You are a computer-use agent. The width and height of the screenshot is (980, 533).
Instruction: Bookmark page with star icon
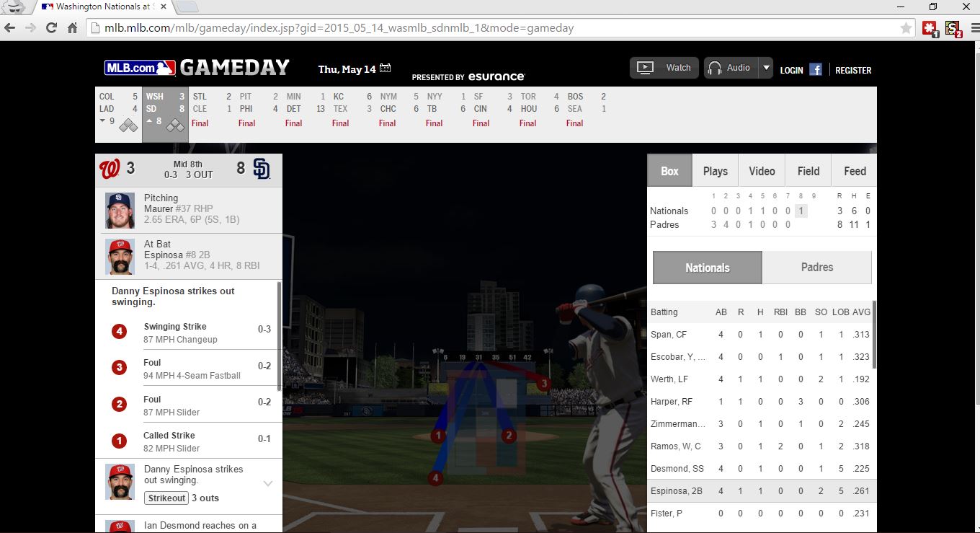point(906,28)
